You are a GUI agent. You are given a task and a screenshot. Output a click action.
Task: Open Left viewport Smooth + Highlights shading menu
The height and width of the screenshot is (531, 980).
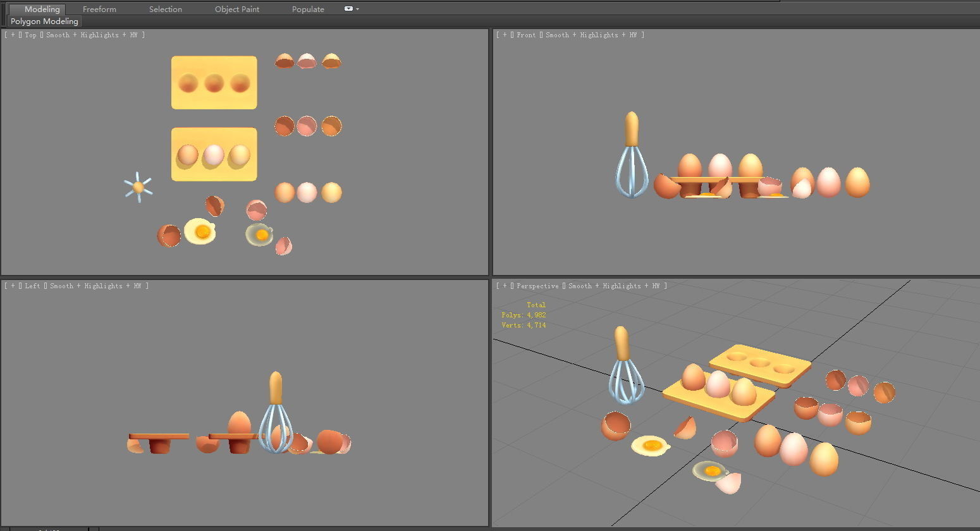(x=95, y=286)
